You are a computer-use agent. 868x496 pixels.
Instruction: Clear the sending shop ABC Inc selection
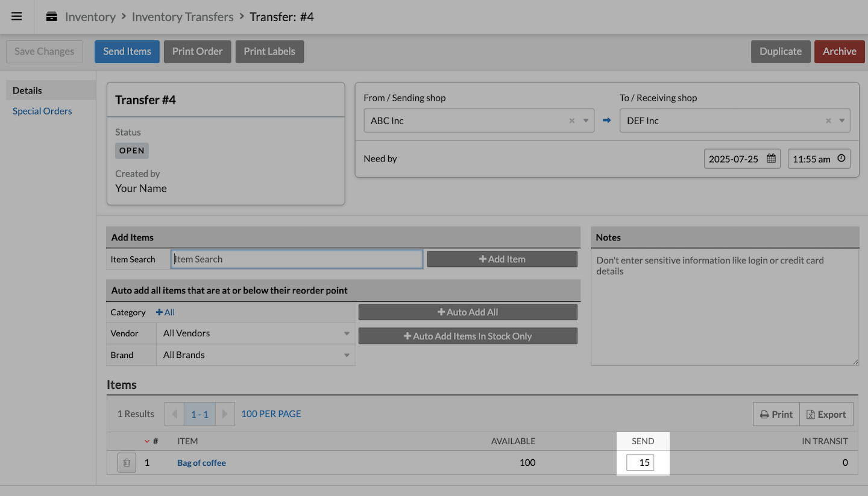point(571,121)
